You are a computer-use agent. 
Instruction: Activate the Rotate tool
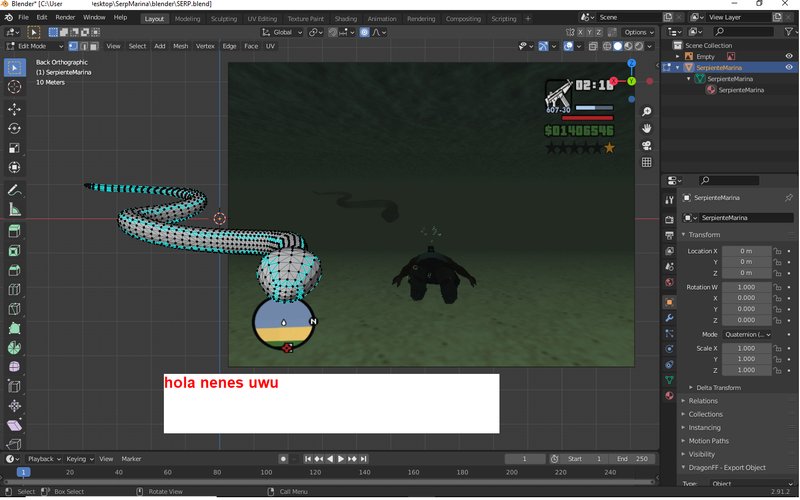[x=14, y=129]
